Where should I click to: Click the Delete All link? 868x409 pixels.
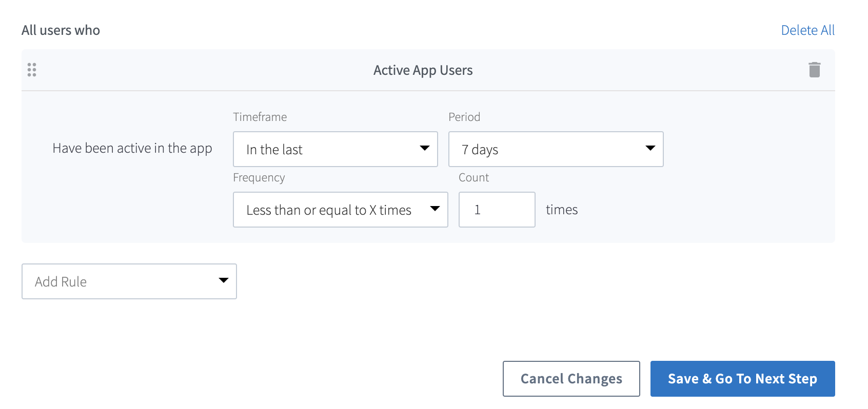[x=807, y=30]
